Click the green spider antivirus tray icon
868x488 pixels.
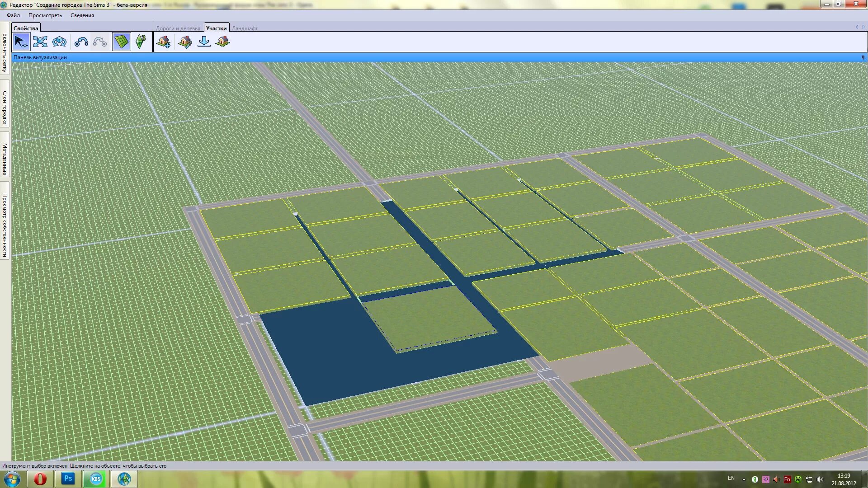click(798, 479)
